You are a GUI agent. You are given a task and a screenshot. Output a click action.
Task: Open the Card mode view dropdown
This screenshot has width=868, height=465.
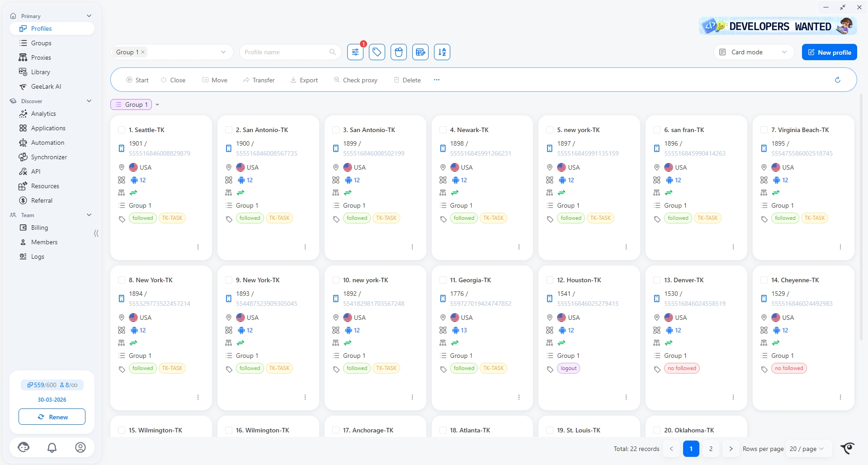tap(754, 52)
